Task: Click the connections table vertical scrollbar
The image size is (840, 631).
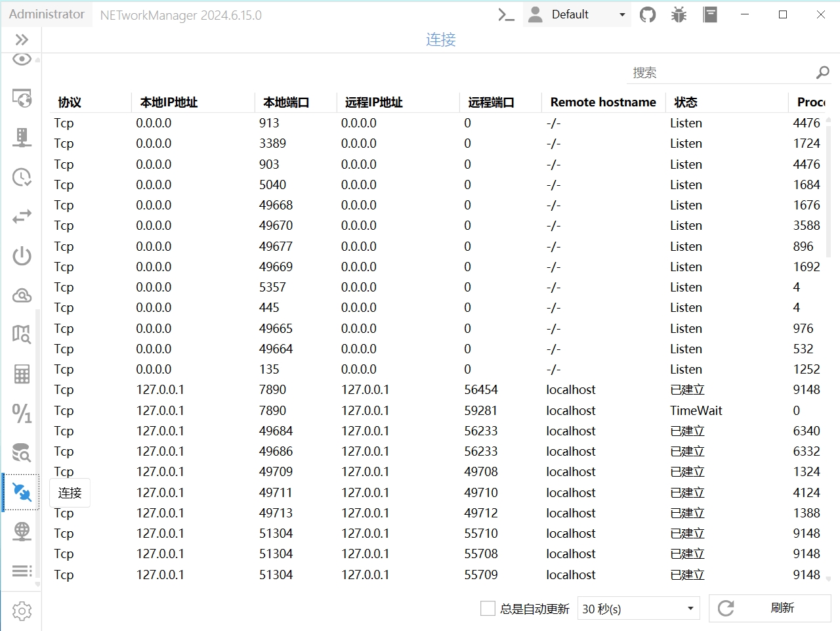Action: (x=828, y=190)
